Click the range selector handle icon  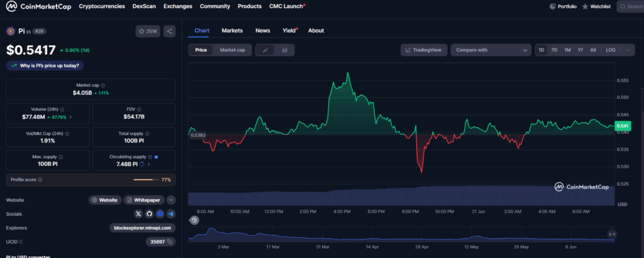click(x=613, y=234)
